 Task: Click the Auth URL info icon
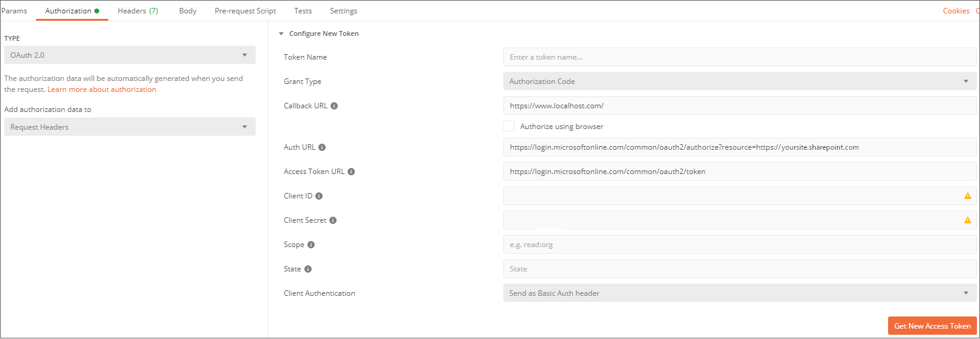click(x=322, y=147)
